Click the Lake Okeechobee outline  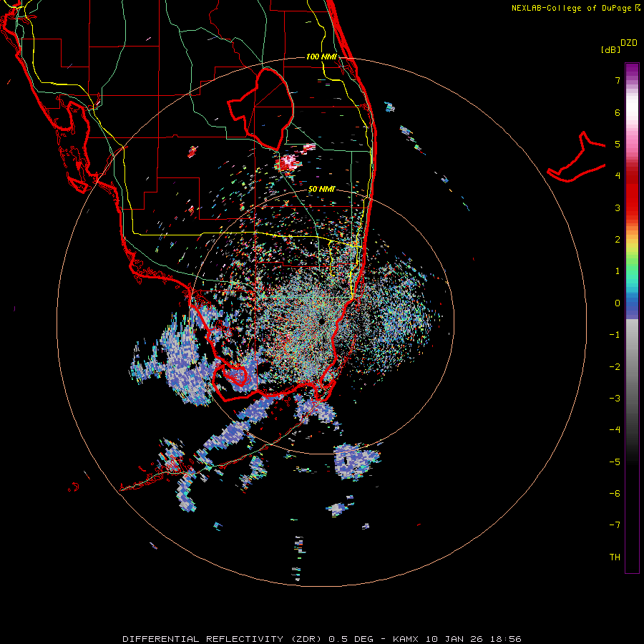260,109
